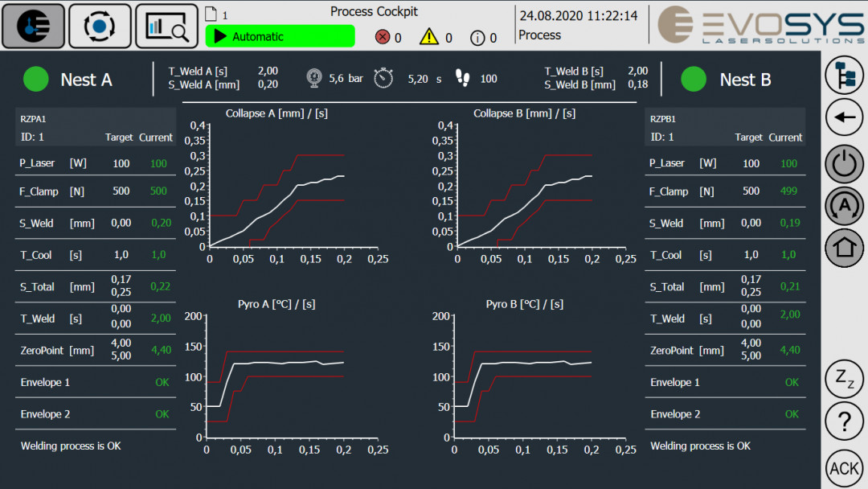Screen dimensions: 868x489
Task: Toggle the Nest A green status indicator
Action: tap(36, 79)
